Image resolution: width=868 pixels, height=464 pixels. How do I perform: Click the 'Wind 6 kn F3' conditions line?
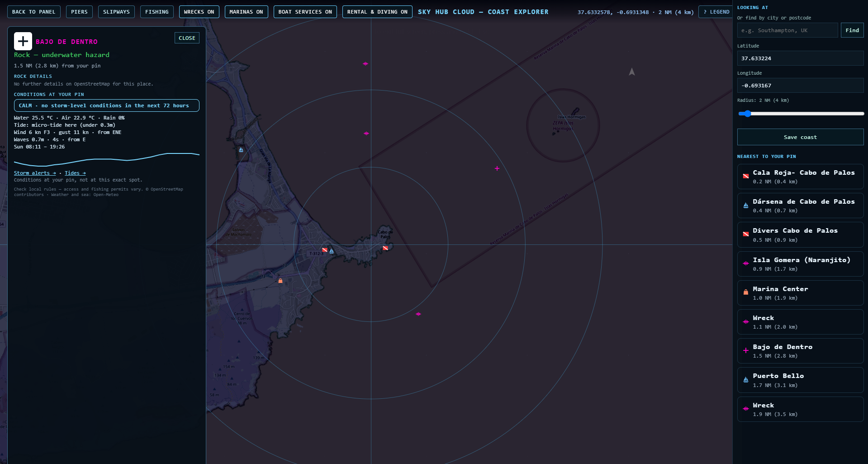pyautogui.click(x=68, y=132)
